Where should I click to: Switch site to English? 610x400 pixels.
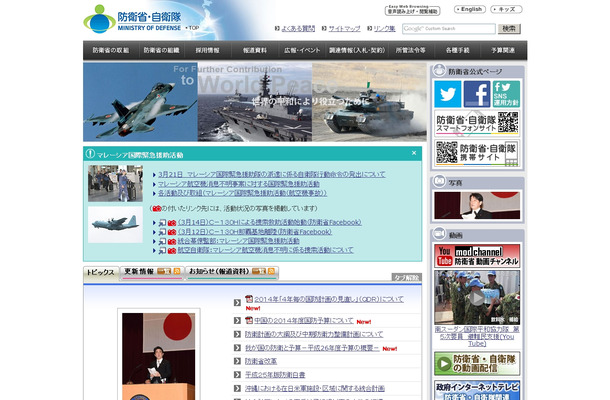(470, 9)
